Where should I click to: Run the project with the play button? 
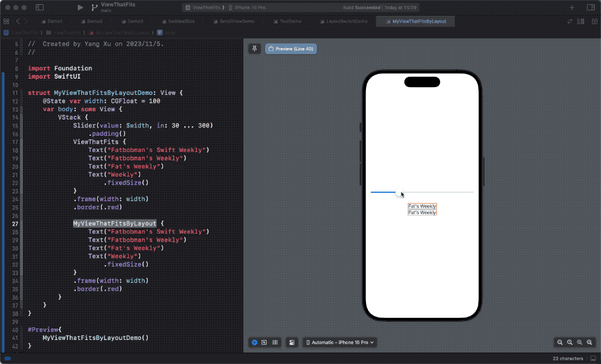(x=80, y=7)
